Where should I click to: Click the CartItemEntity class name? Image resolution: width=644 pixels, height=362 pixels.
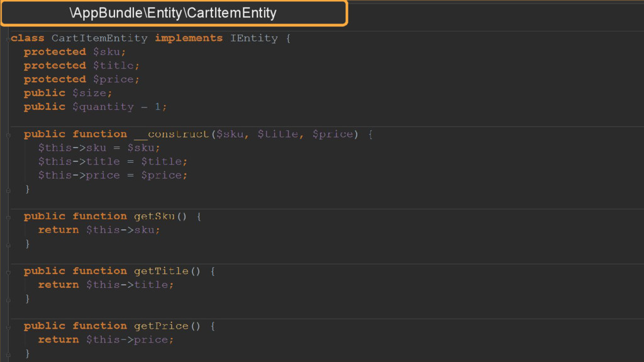pyautogui.click(x=99, y=38)
